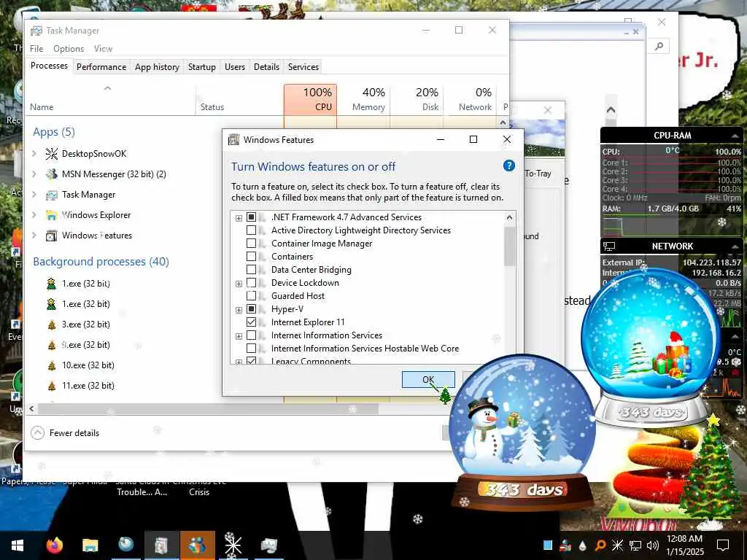The width and height of the screenshot is (747, 560).
Task: Open File Explorer from the taskbar
Action: (x=90, y=545)
